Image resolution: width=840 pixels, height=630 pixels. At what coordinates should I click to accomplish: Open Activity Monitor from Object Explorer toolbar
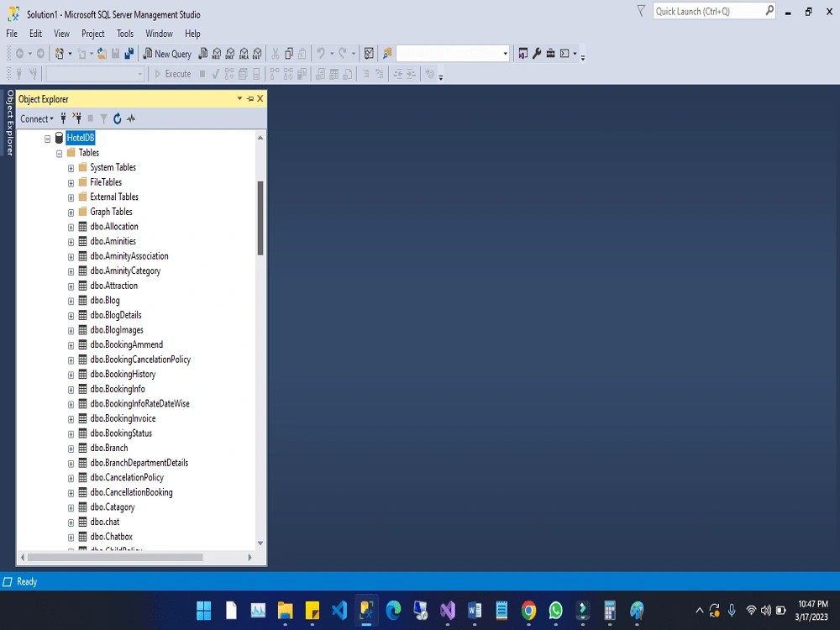(x=131, y=118)
